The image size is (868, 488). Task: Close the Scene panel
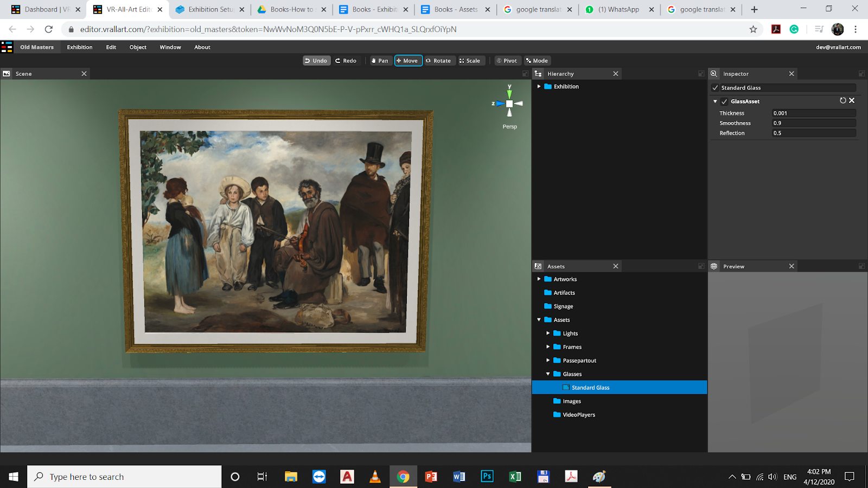pos(84,74)
